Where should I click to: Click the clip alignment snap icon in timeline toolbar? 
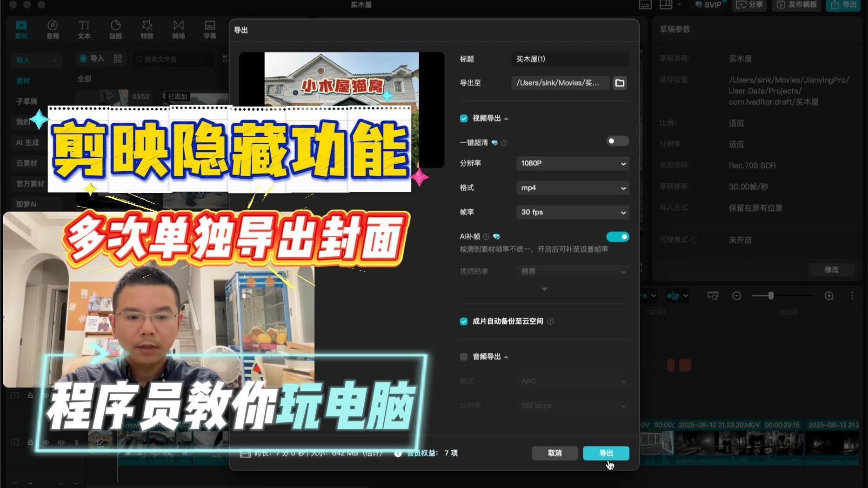(x=673, y=296)
